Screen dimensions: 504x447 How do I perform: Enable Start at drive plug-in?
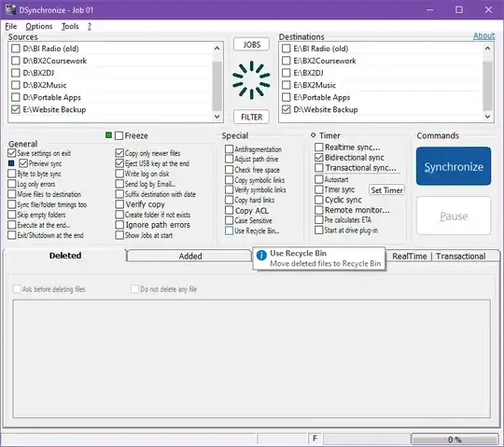319,230
